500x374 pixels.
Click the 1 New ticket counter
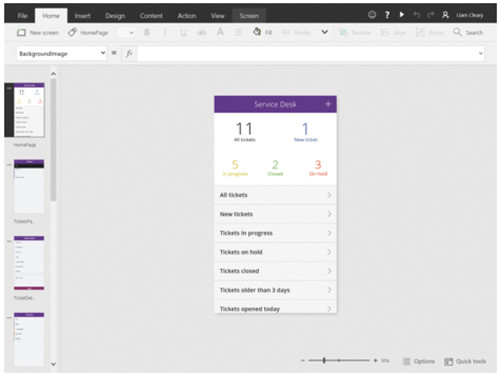tap(305, 132)
